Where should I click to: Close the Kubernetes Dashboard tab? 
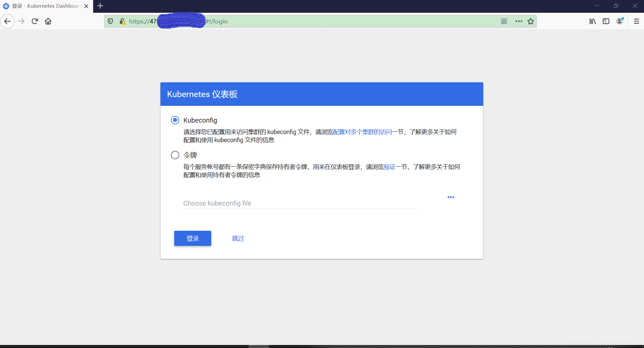pos(86,6)
